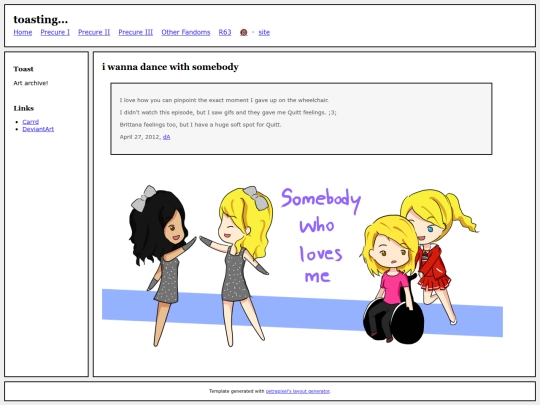Open the Other Fandoms section
540x405 pixels.
tap(186, 32)
